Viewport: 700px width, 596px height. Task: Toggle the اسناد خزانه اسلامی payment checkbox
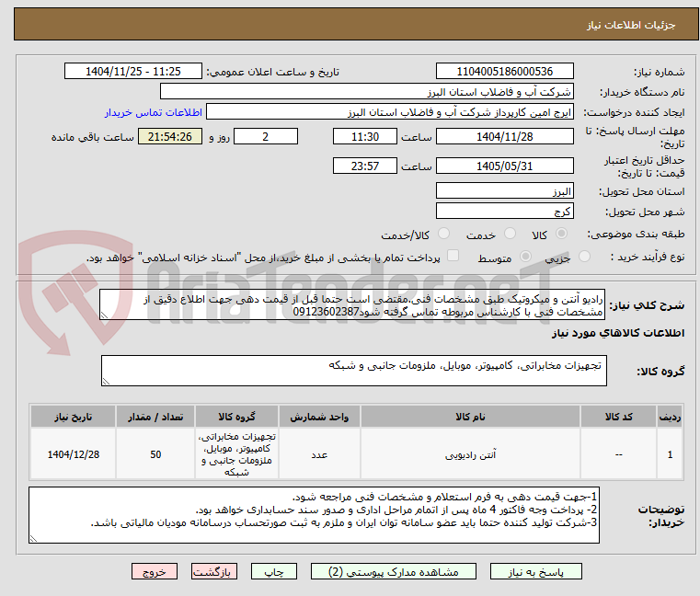[453, 256]
